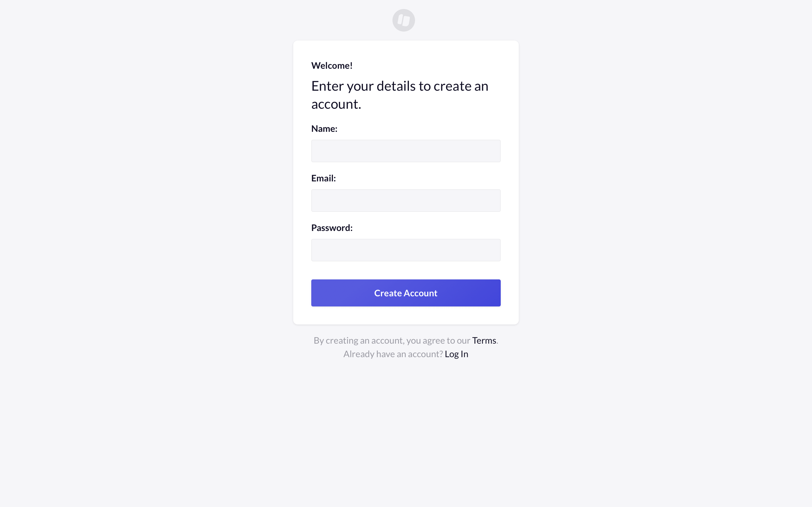Click the "Password:" field label

tap(332, 227)
